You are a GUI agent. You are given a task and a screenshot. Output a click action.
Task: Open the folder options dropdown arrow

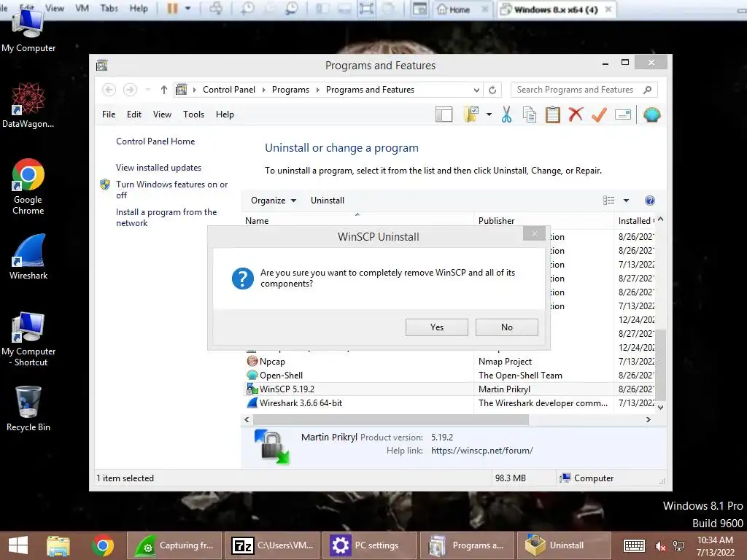489,114
